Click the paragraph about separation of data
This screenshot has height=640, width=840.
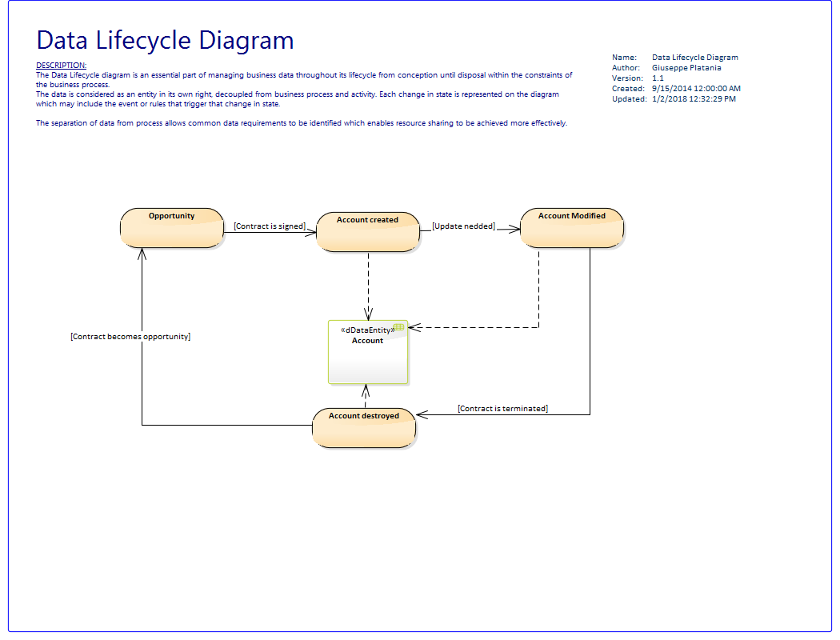[302, 123]
